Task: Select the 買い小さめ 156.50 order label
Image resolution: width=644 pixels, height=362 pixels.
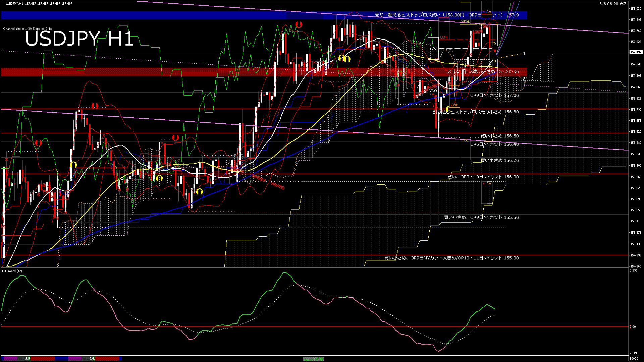Action: click(499, 136)
